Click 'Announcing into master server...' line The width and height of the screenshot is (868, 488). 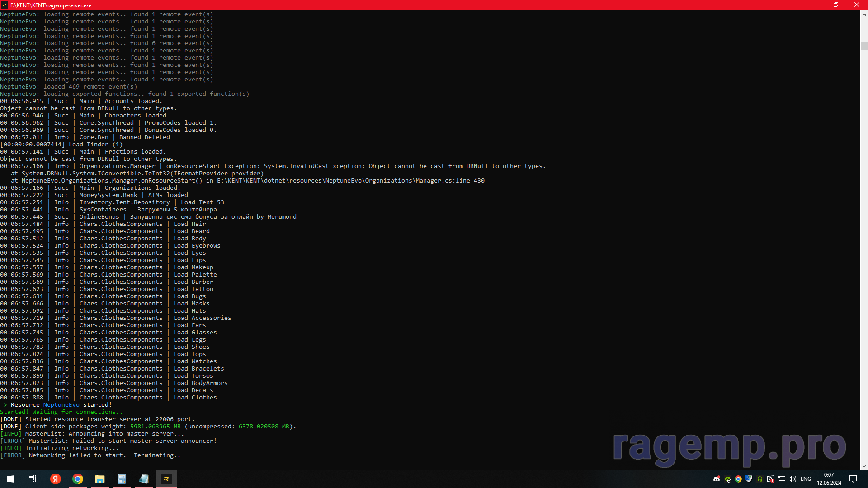pyautogui.click(x=92, y=434)
